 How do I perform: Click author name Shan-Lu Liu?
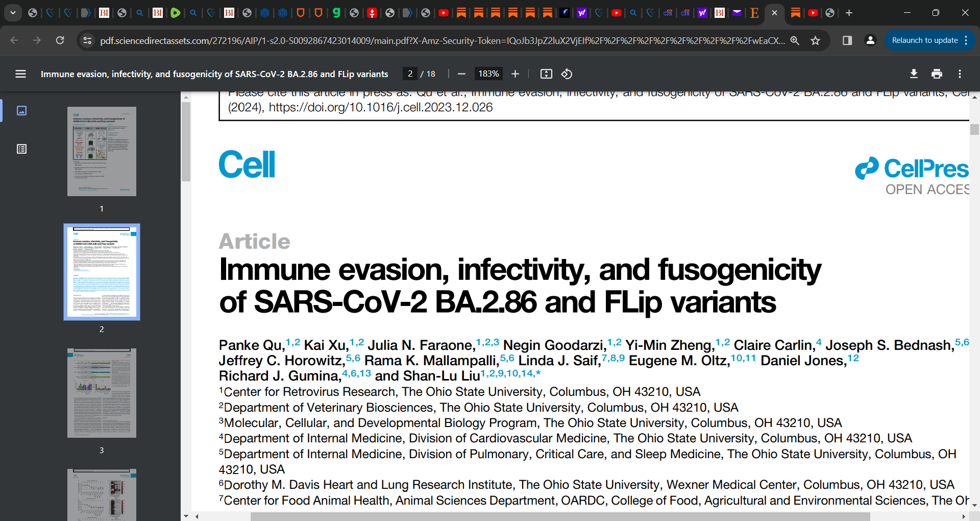(442, 376)
